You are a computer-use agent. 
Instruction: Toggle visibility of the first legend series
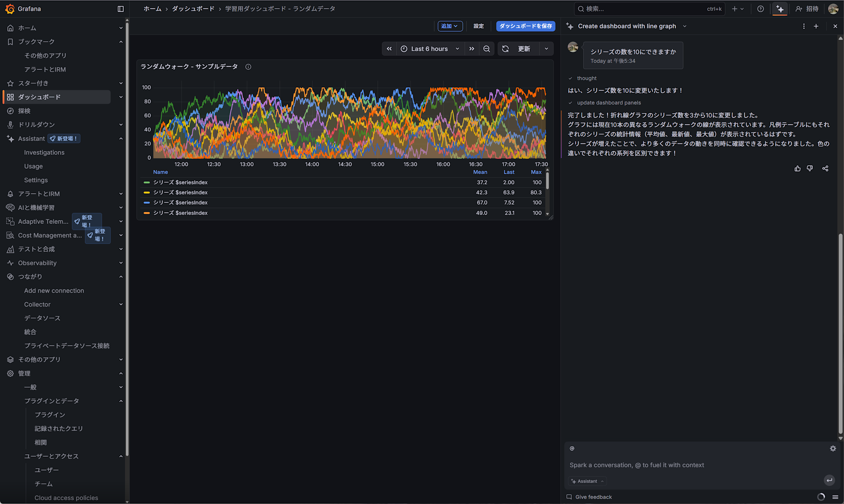pos(181,182)
